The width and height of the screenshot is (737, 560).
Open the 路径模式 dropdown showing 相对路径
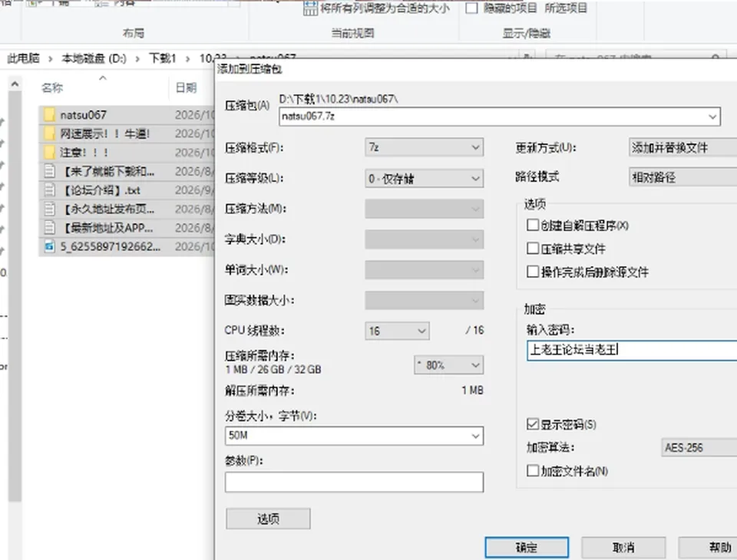(683, 177)
